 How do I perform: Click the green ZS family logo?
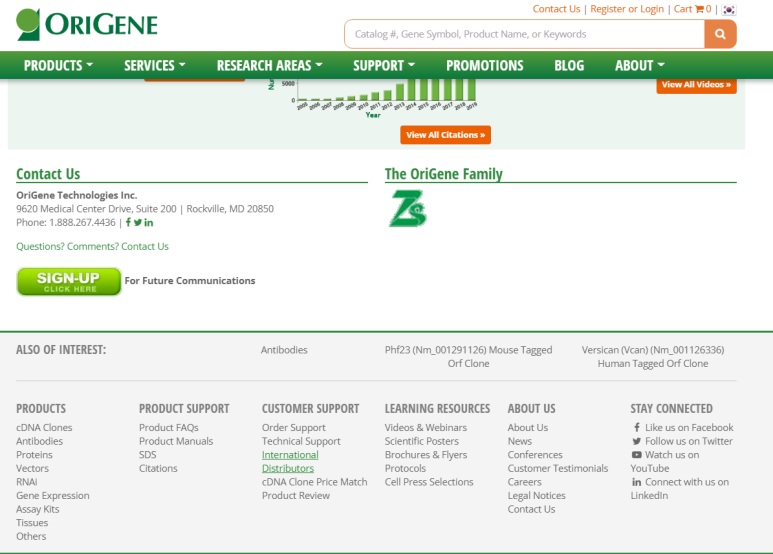pos(408,208)
